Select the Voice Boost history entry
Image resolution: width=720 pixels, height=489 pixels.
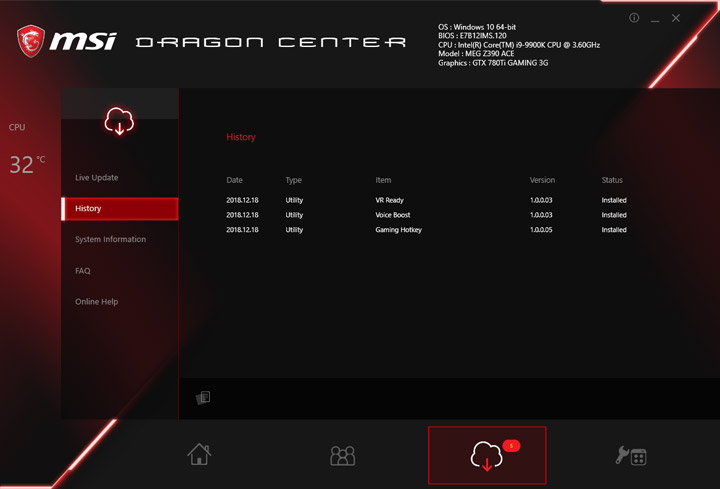426,215
